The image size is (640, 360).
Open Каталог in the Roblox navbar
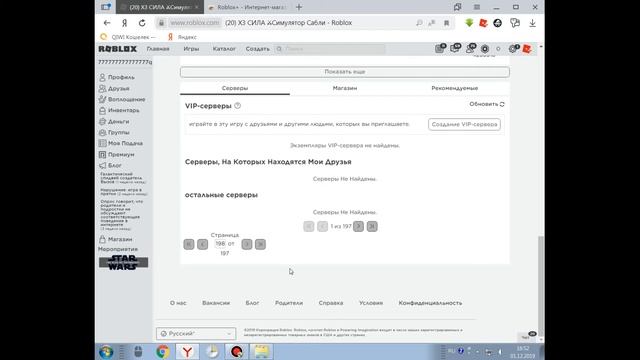(224, 49)
